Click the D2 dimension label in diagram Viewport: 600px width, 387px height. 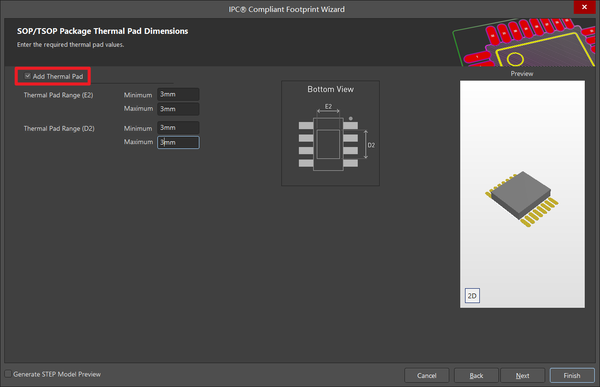click(371, 145)
